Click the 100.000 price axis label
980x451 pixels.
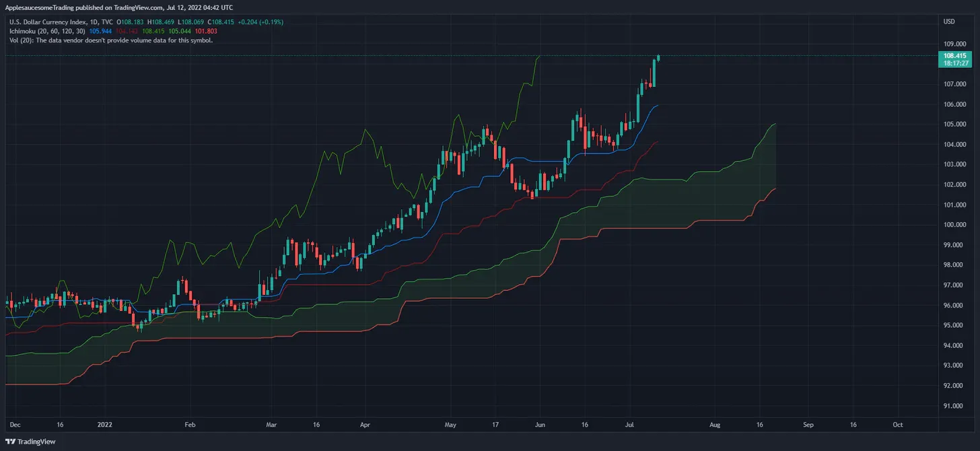[x=955, y=225]
